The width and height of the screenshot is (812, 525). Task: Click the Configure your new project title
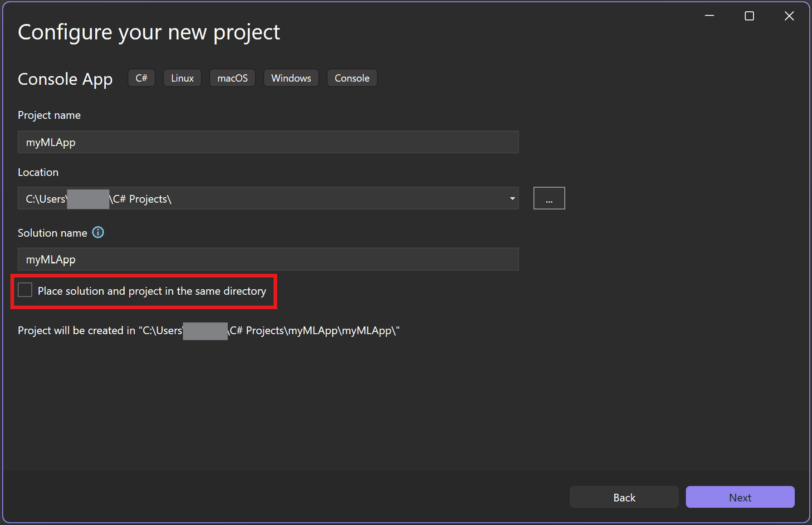[149, 31]
